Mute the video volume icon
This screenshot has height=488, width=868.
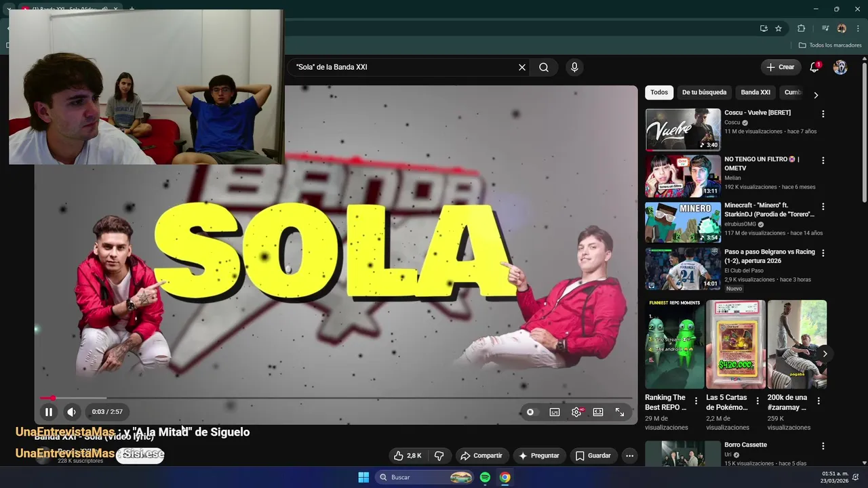tap(71, 411)
